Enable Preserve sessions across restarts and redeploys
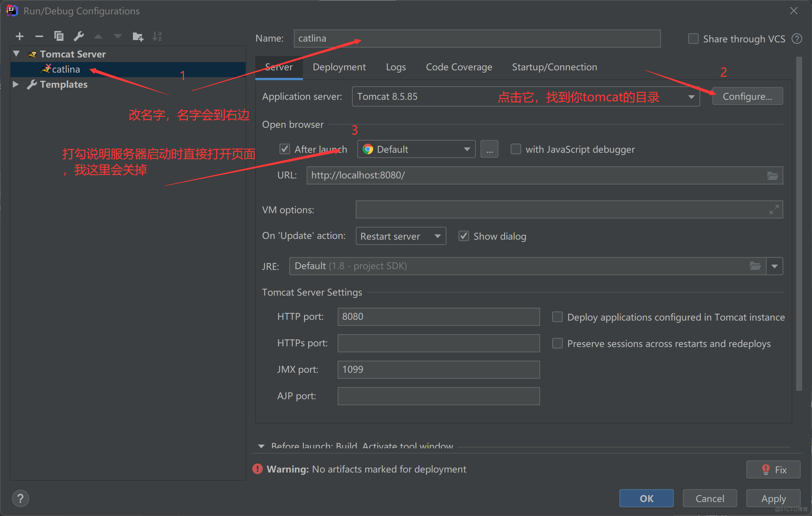The image size is (812, 516). pos(557,343)
